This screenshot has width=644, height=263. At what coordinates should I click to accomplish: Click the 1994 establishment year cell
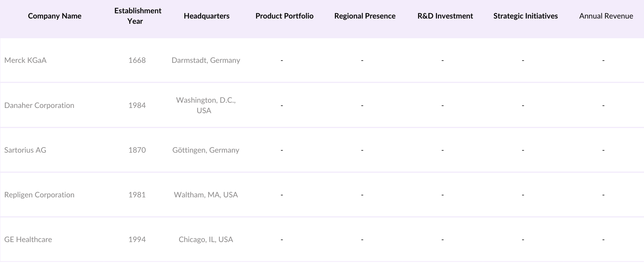(x=137, y=240)
